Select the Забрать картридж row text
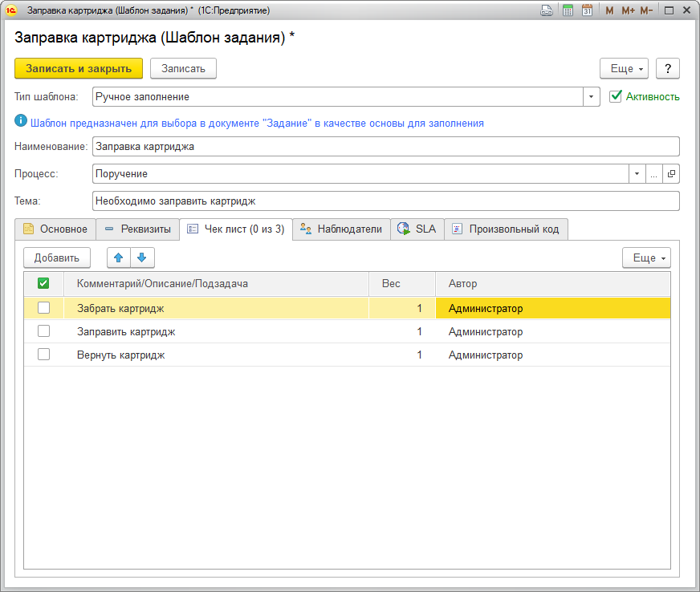This screenshot has height=592, width=700. click(120, 308)
